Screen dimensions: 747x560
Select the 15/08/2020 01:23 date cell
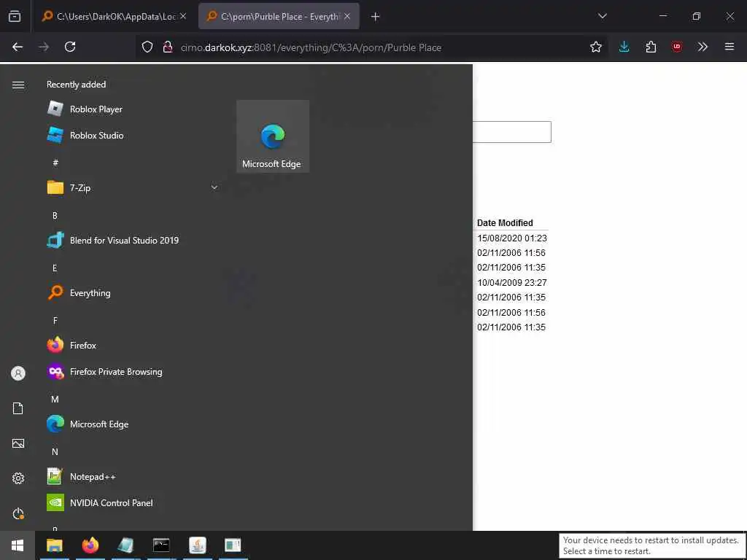512,238
